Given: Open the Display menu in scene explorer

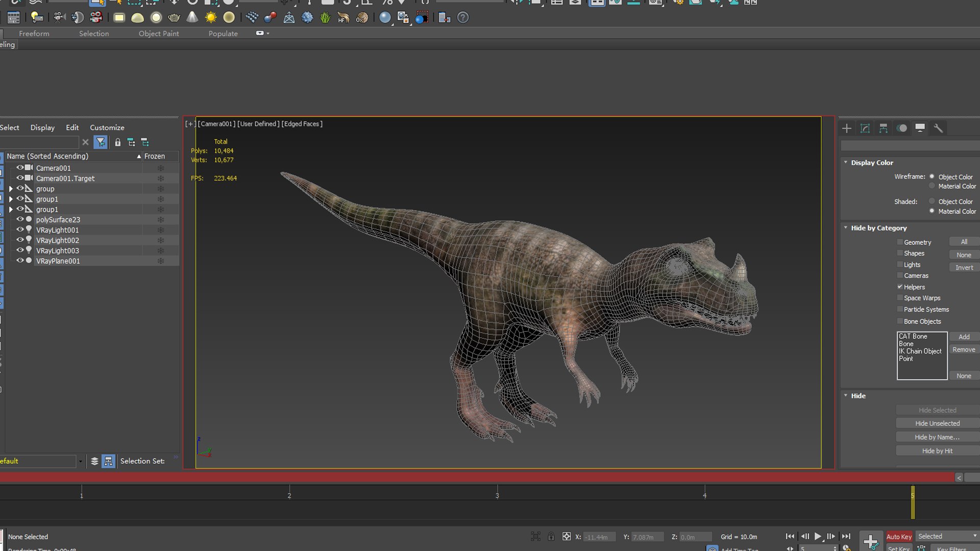Looking at the screenshot, I should [42, 128].
